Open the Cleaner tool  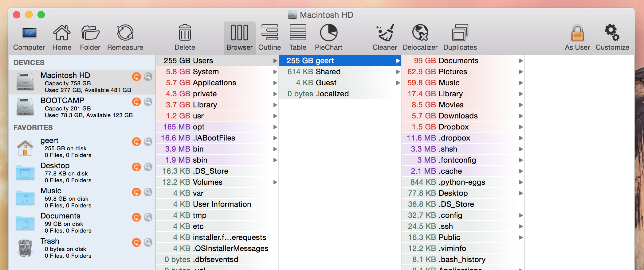385,37
